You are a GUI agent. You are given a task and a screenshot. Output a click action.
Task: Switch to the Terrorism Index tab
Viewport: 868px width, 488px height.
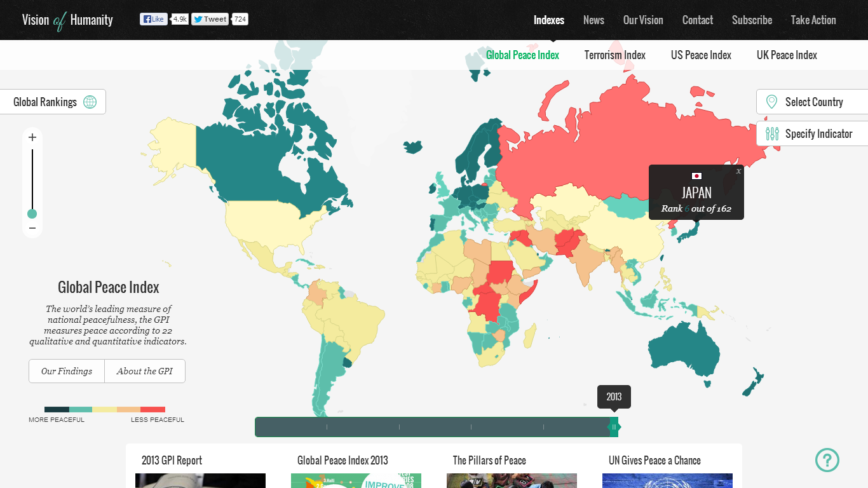click(615, 55)
